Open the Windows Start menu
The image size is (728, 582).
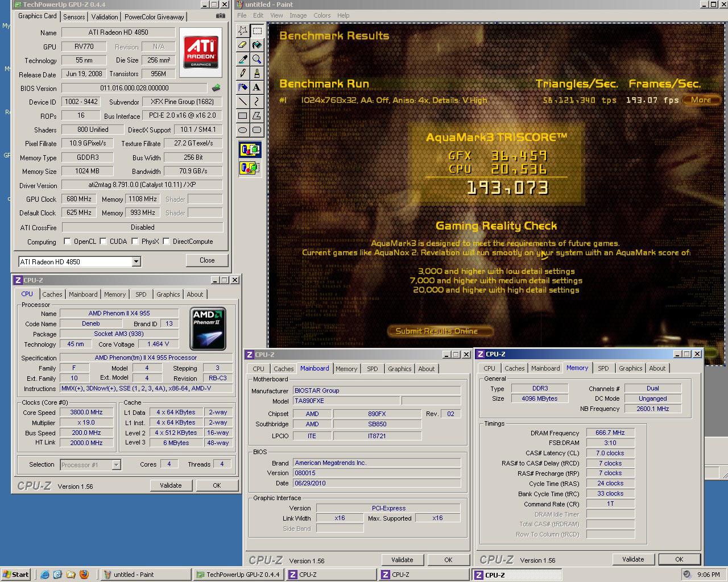click(15, 575)
